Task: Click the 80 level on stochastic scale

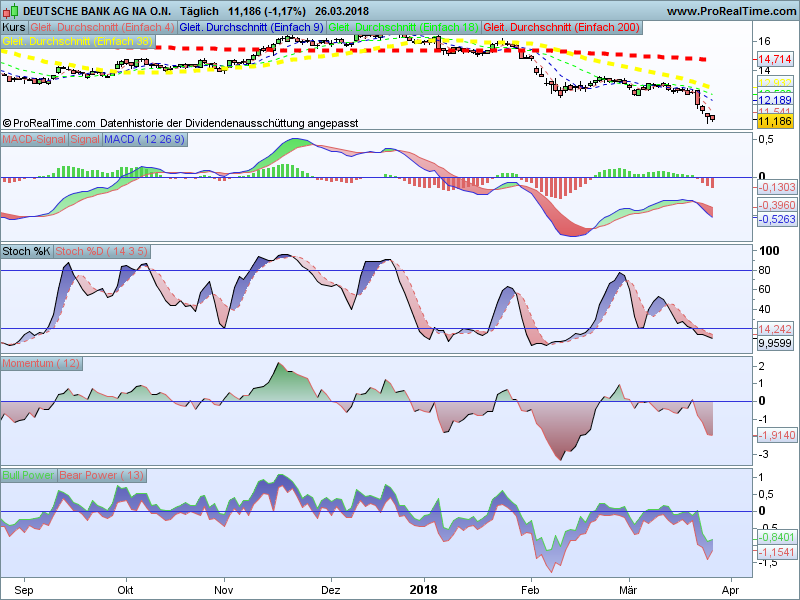Action: click(x=764, y=270)
